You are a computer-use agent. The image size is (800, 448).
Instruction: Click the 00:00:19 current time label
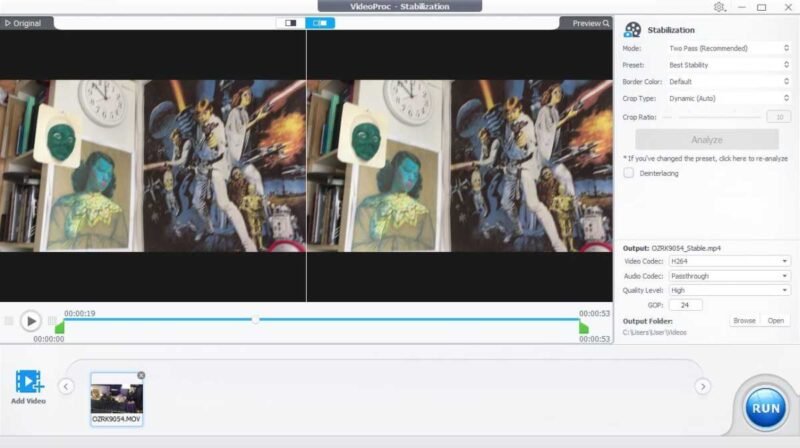click(80, 314)
